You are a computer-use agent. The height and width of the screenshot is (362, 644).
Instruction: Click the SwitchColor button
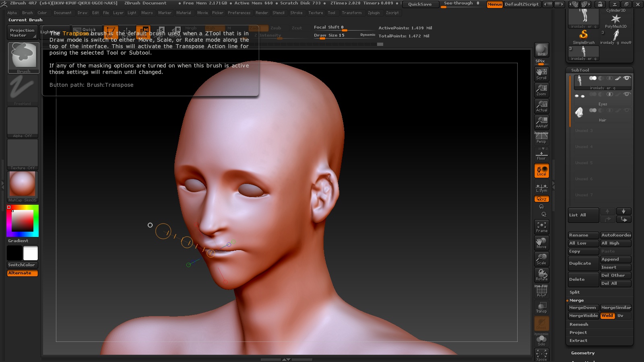23,265
